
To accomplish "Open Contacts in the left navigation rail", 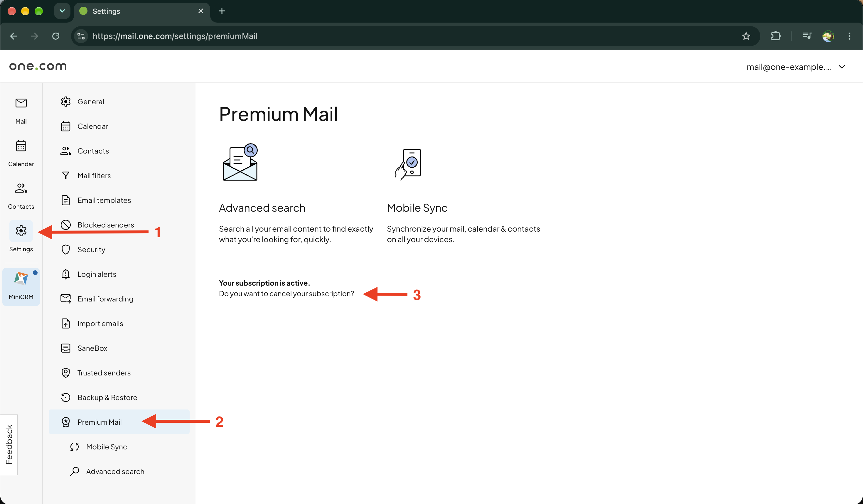I will pos(21,196).
